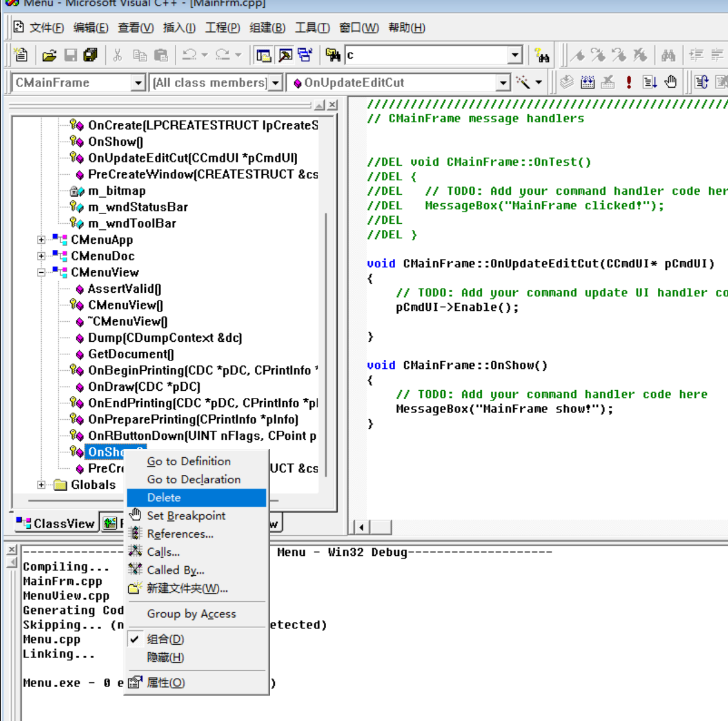Choose Go to Declaration in context menu
The height and width of the screenshot is (721, 728).
point(197,479)
